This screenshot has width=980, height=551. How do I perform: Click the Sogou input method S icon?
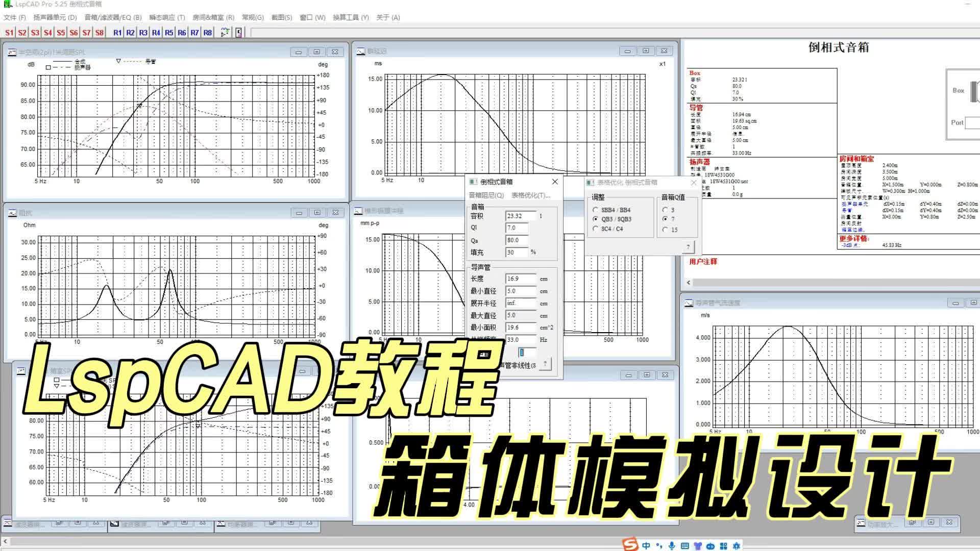tap(630, 545)
